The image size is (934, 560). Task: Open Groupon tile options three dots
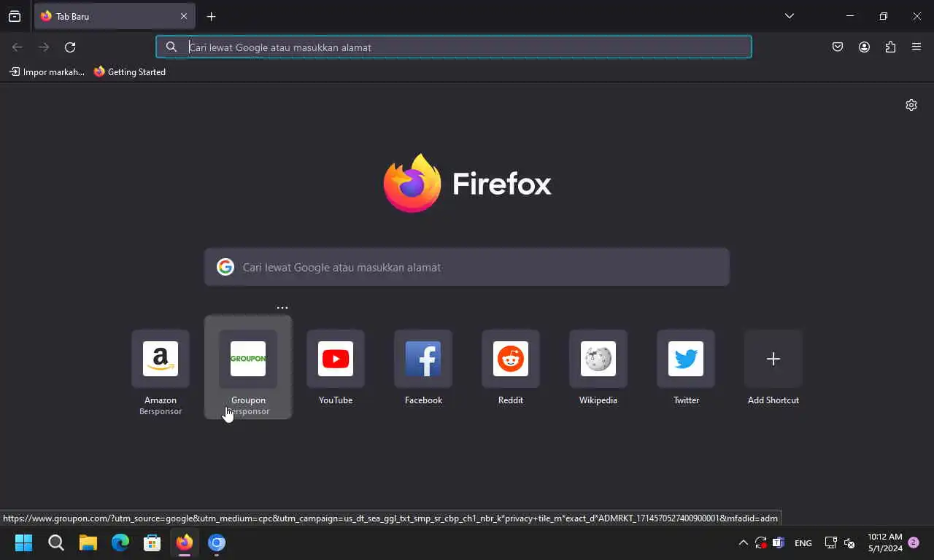coord(282,308)
